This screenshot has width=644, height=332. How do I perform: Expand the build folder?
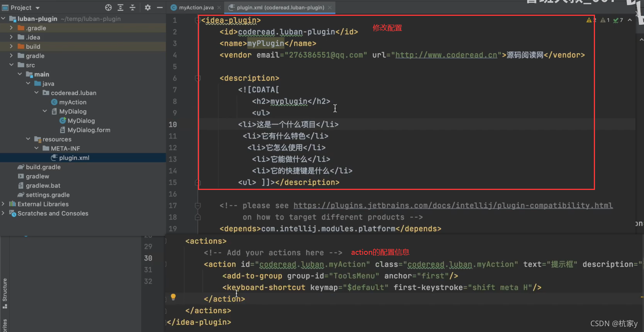pos(11,46)
